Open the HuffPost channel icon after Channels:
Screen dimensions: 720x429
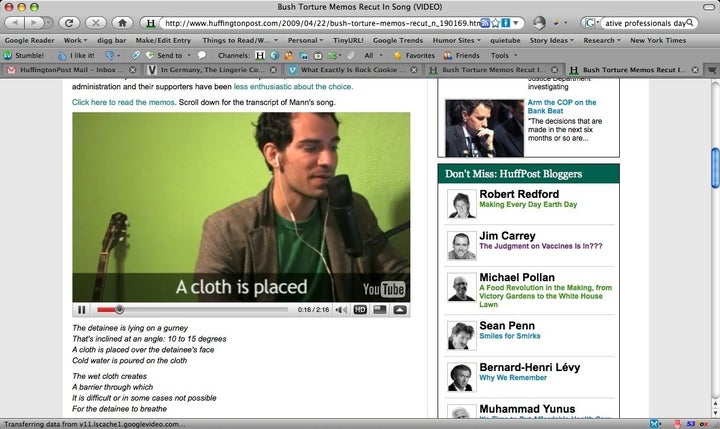click(260, 56)
